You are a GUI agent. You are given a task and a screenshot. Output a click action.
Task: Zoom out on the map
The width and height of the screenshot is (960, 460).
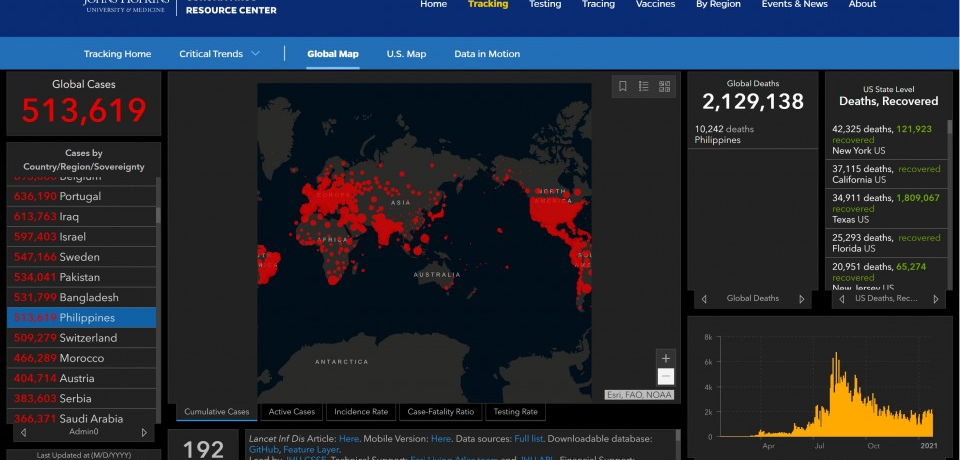click(666, 377)
